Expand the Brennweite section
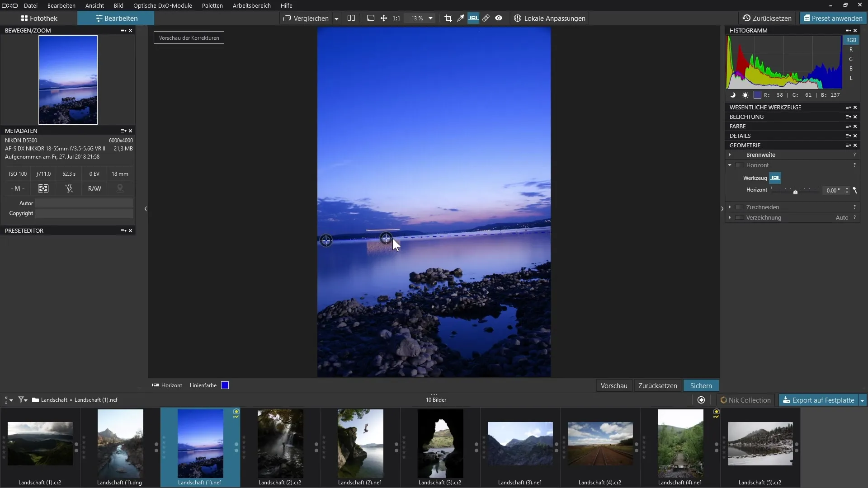The height and width of the screenshot is (488, 868). coord(730,155)
